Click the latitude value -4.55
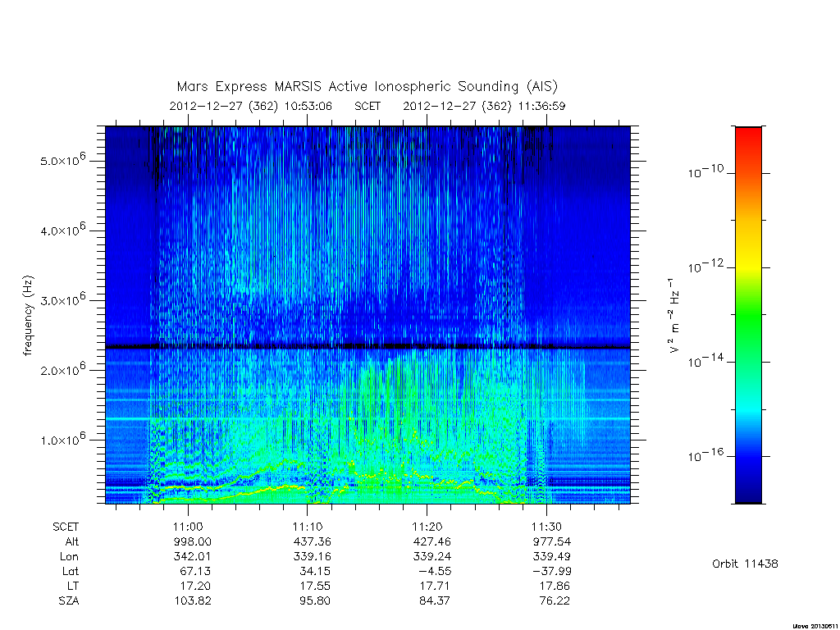The height and width of the screenshot is (630, 840). [435, 571]
